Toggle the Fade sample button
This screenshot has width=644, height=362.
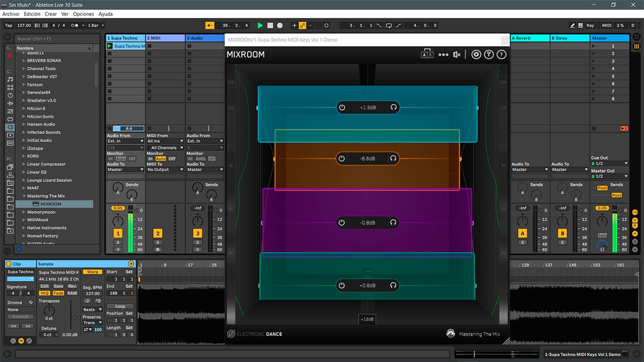pyautogui.click(x=58, y=293)
